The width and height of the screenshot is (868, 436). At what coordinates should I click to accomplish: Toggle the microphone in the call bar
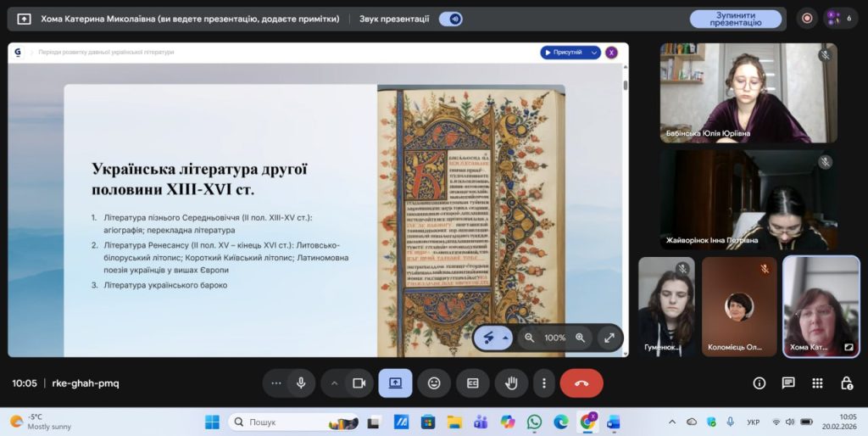coord(300,383)
